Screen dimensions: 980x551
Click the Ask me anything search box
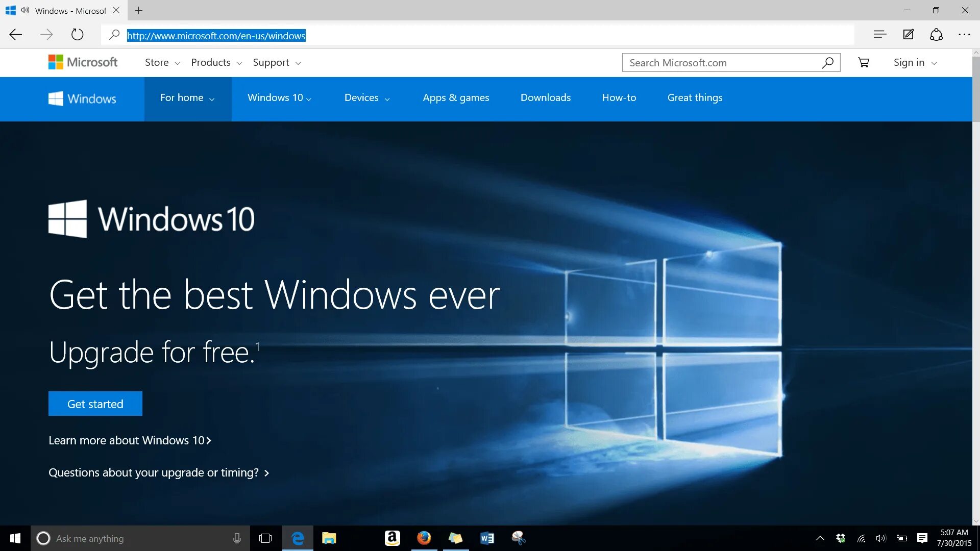coord(140,538)
